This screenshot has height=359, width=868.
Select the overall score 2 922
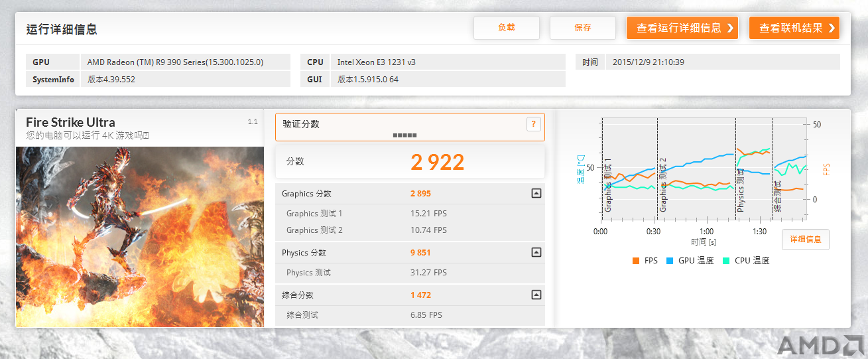point(437,162)
